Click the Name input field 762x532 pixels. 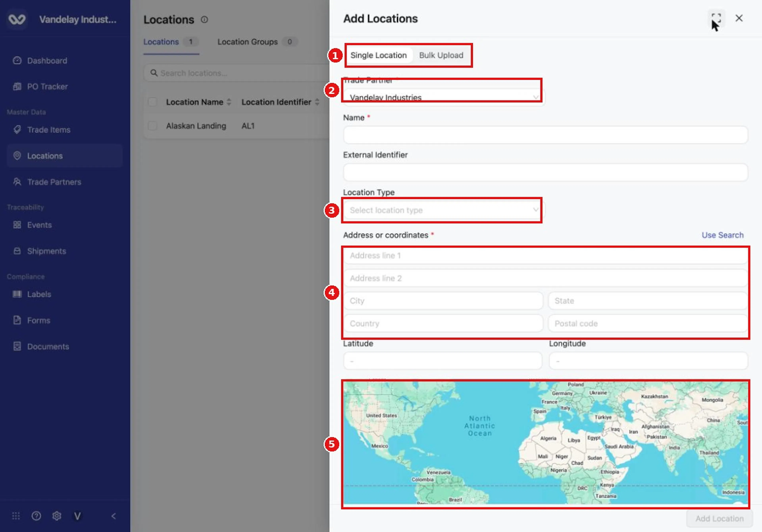click(x=546, y=135)
